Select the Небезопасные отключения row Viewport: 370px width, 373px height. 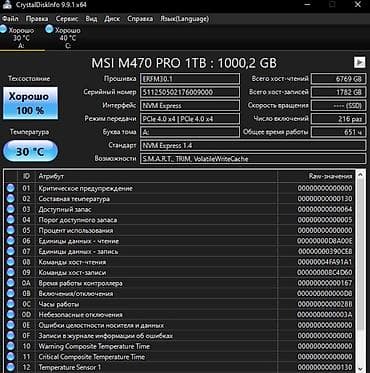pyautogui.click(x=179, y=315)
